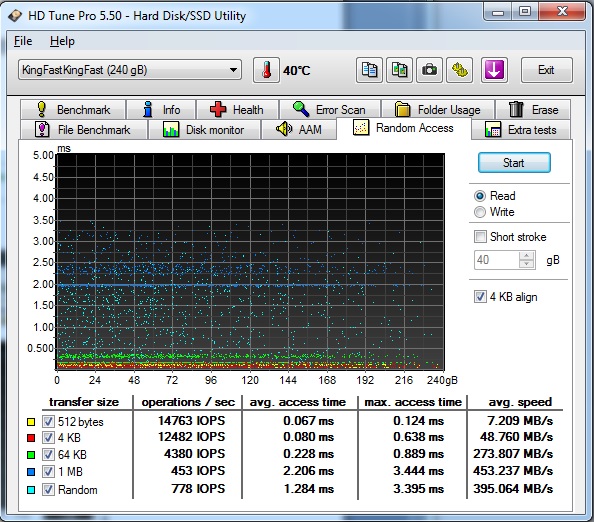Viewport: 594px width, 522px height.
Task: Open options with the yellow tools icon
Action: [x=460, y=70]
